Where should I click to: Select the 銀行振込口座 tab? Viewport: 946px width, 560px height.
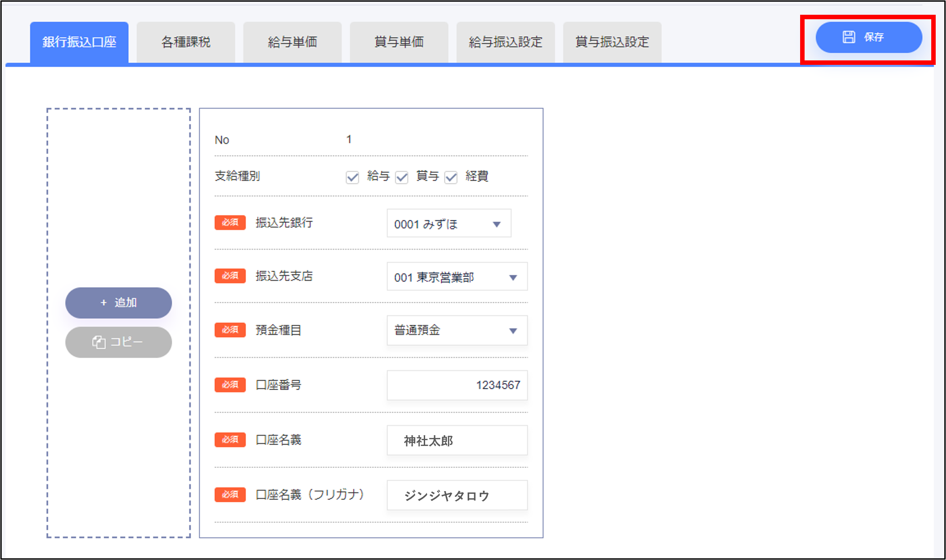[x=79, y=42]
